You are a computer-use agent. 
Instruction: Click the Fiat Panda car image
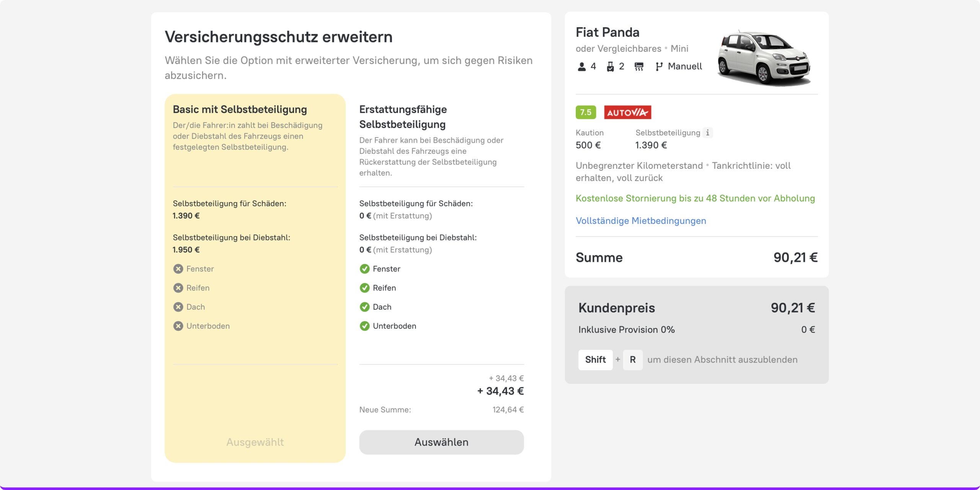pos(764,57)
